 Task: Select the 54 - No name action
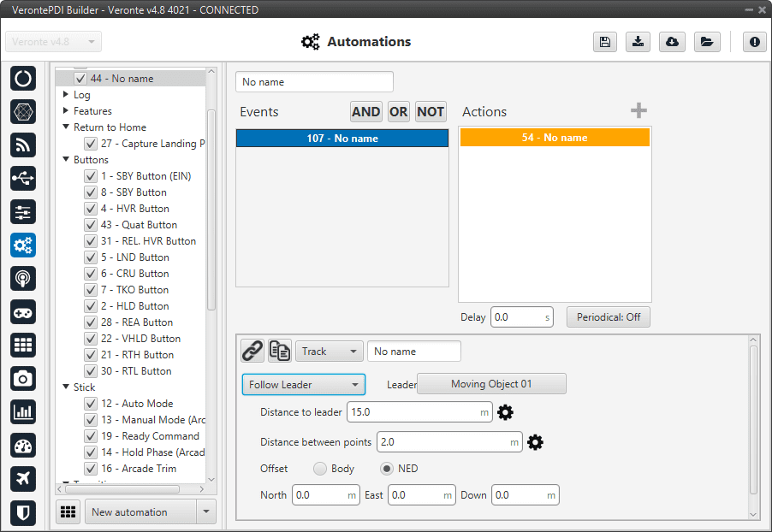coord(555,138)
